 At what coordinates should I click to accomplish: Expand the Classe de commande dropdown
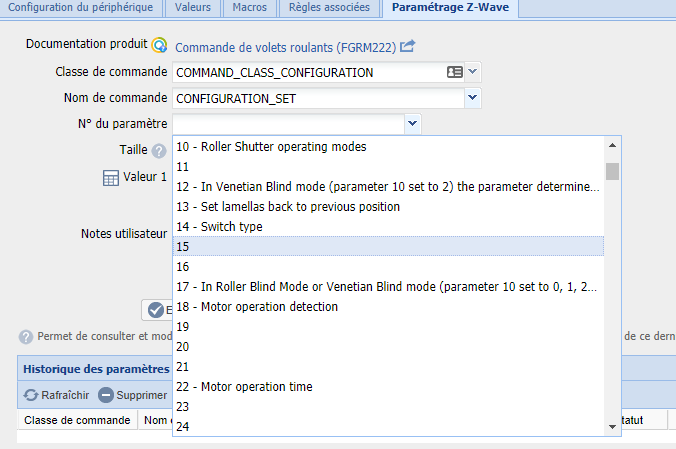tap(473, 72)
